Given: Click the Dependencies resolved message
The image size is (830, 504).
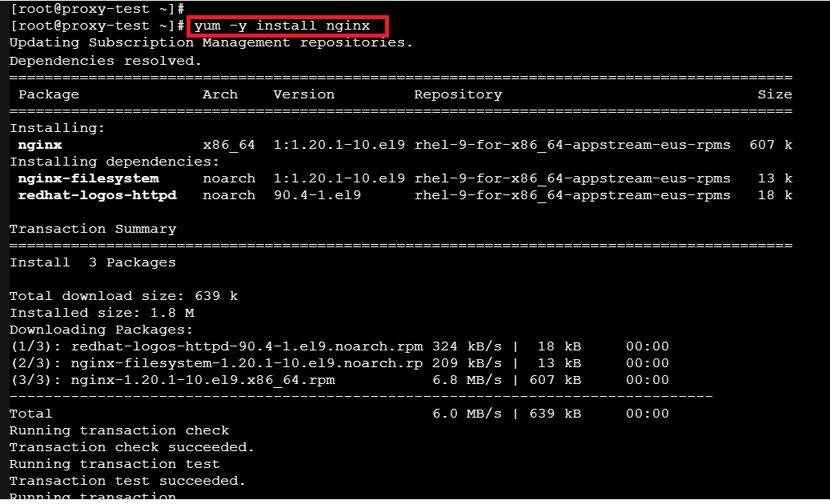Looking at the screenshot, I should pyautogui.click(x=106, y=61).
